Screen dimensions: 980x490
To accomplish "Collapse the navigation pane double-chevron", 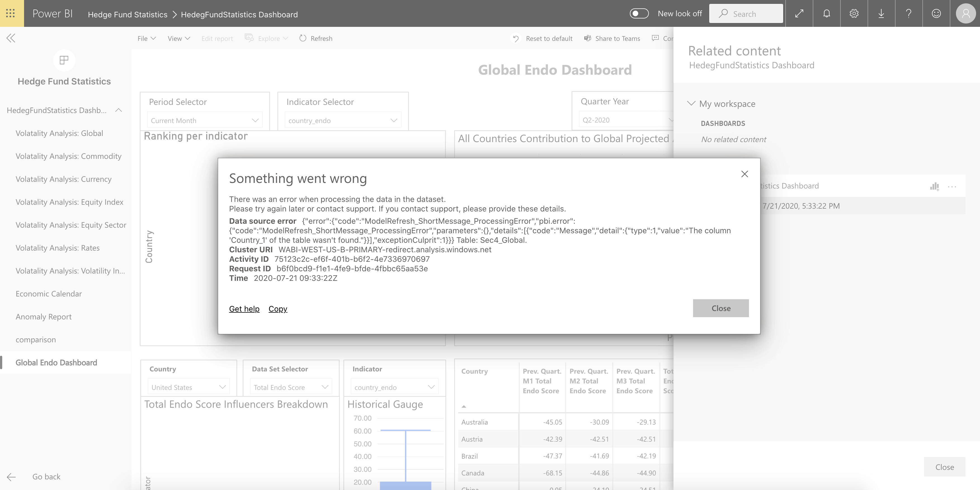I will pos(11,38).
